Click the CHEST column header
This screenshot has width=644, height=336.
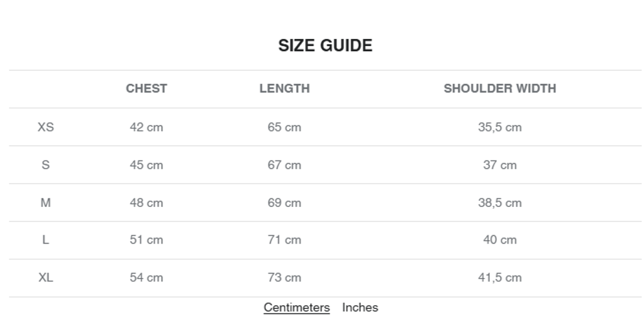[x=147, y=89]
